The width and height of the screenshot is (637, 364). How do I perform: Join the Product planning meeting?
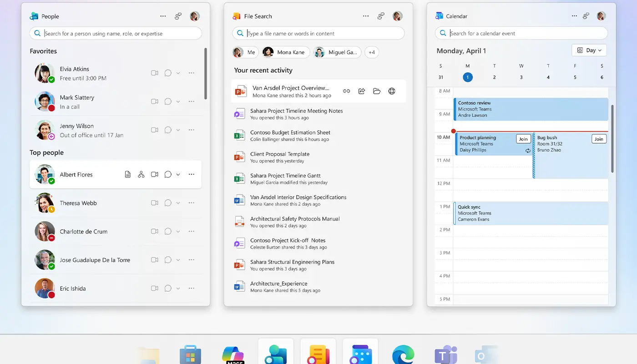(523, 139)
